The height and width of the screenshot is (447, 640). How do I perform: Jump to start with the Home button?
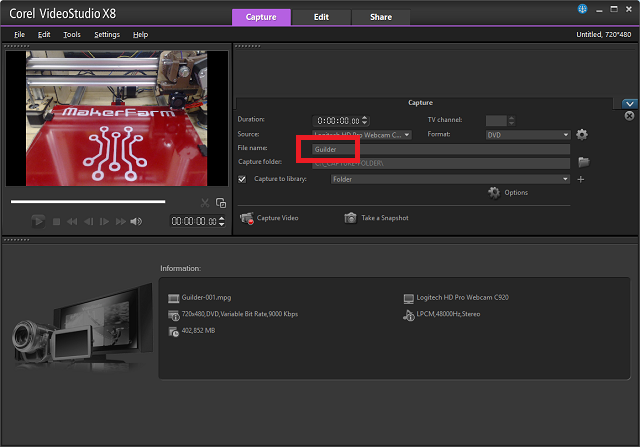[x=72, y=221]
